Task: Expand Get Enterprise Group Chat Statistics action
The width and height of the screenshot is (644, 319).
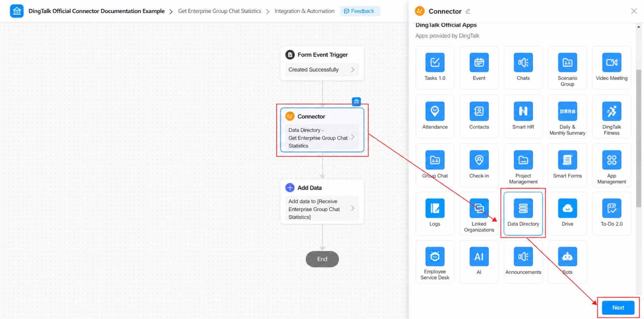Action: pyautogui.click(x=322, y=138)
